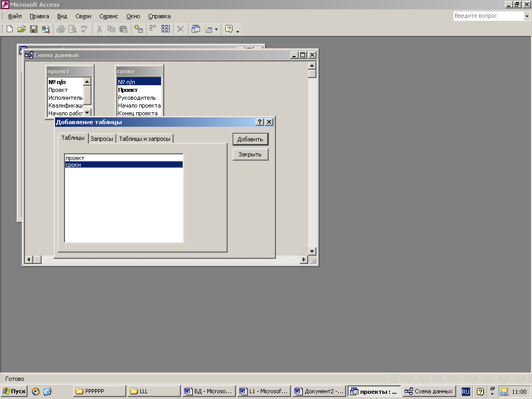Image resolution: width=532 pixels, height=399 pixels.
Task: Close the Добавление таблицы dialog
Action: (x=269, y=122)
